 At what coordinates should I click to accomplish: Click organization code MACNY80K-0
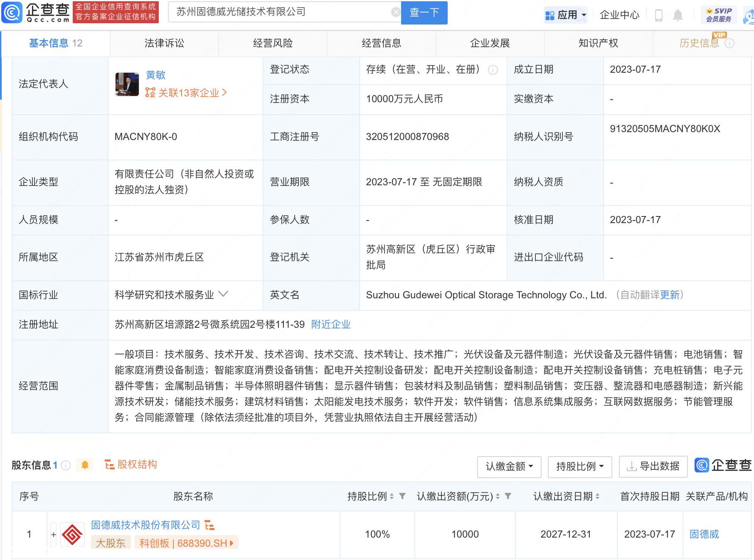146,137
